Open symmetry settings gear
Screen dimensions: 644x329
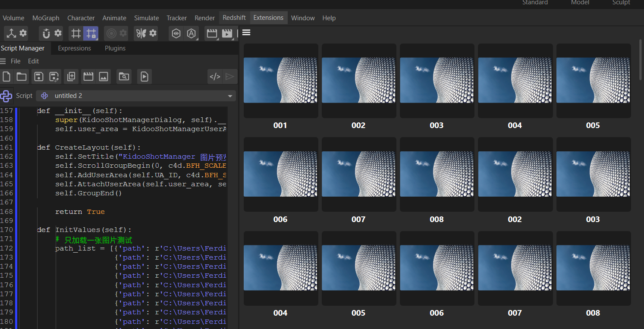(x=153, y=33)
